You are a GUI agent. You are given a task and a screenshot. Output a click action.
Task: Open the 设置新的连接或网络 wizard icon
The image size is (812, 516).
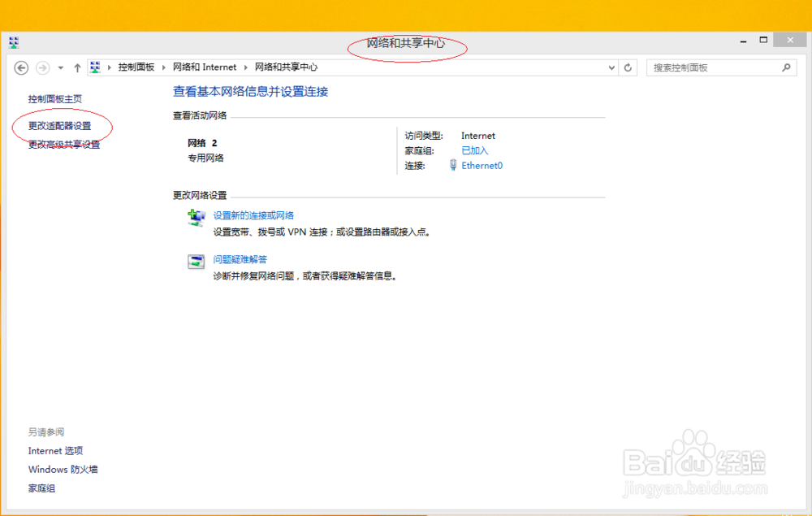pyautogui.click(x=196, y=216)
